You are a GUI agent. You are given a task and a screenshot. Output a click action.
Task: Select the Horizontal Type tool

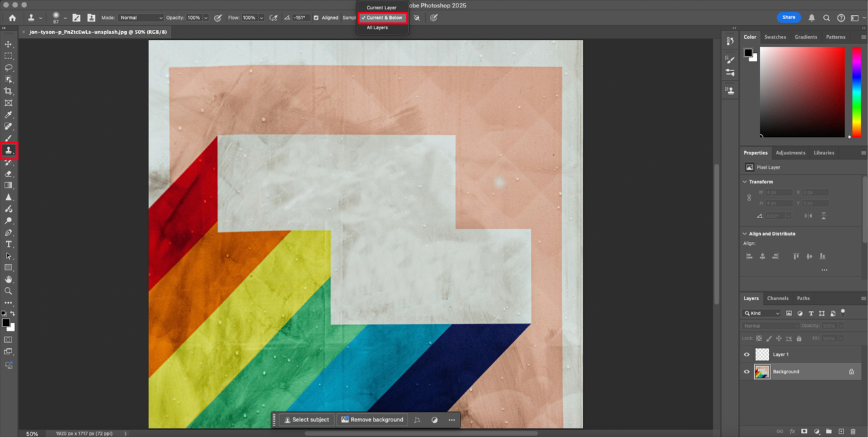coord(9,245)
